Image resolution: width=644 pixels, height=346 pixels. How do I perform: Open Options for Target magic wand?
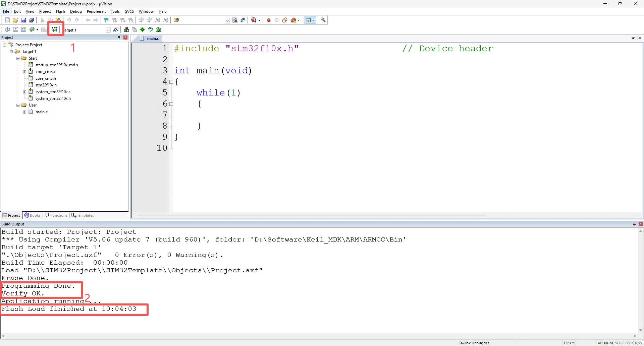(x=116, y=30)
